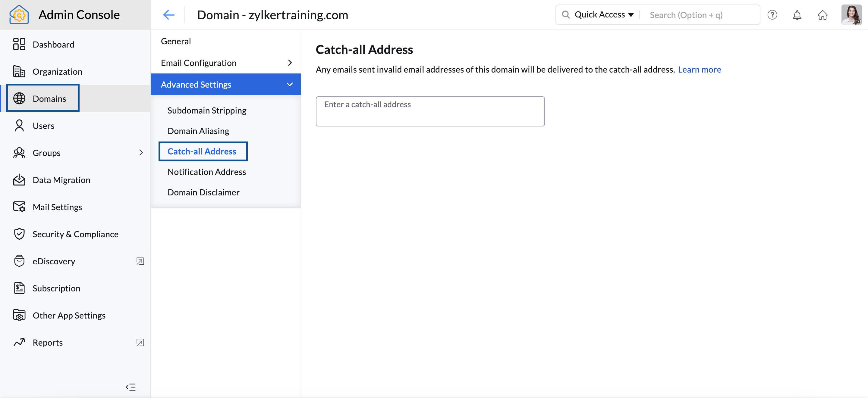Select the Subdomain Stripping menu item
868x398 pixels.
tap(206, 110)
